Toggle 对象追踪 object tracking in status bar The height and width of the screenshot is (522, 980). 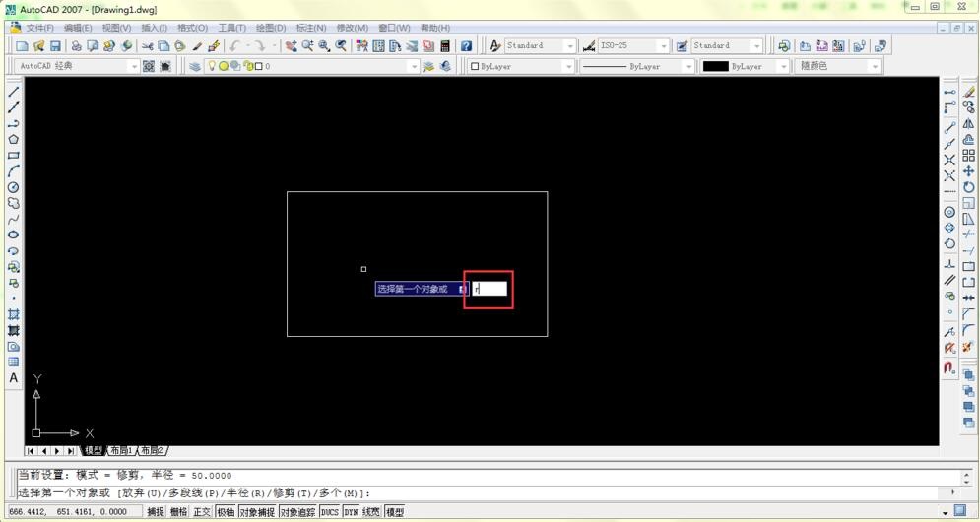(x=298, y=512)
